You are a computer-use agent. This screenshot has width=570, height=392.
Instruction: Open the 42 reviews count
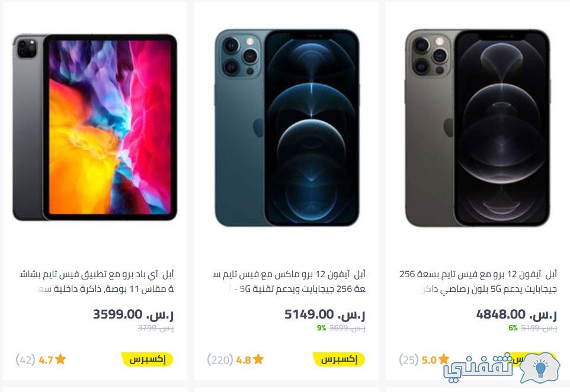point(25,360)
